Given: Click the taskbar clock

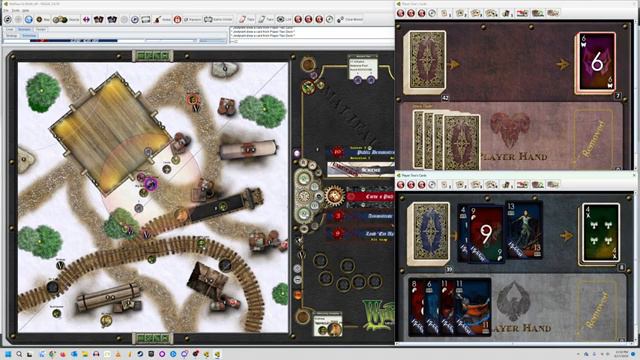Looking at the screenshot, I should coord(622,354).
